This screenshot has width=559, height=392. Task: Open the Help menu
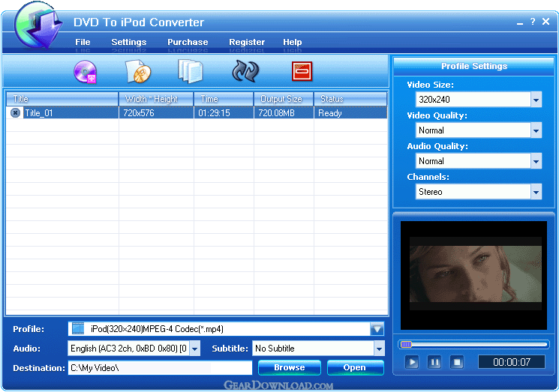coord(293,42)
